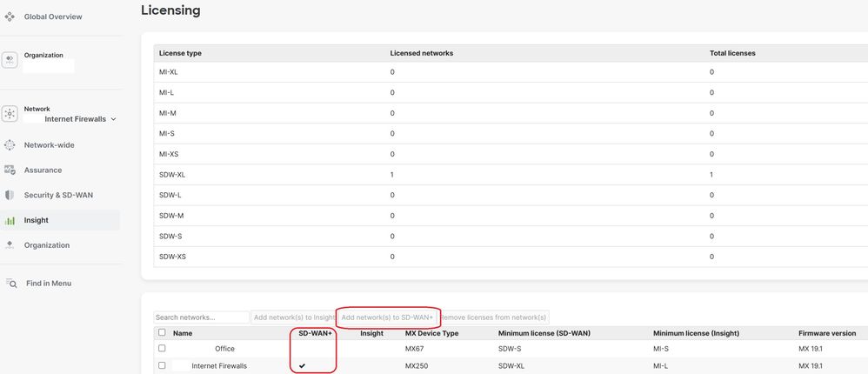Open Network-wide via its globe icon
The height and width of the screenshot is (374, 868).
point(10,145)
